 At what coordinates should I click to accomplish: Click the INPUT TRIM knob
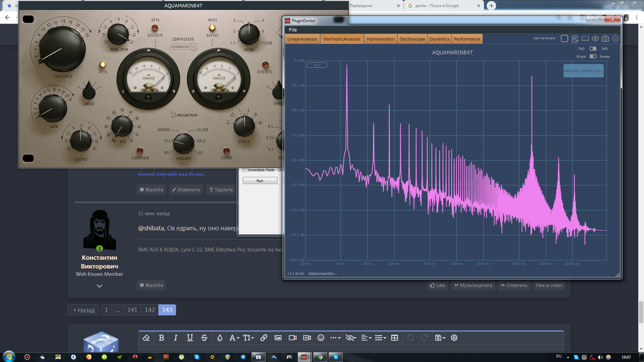118,35
